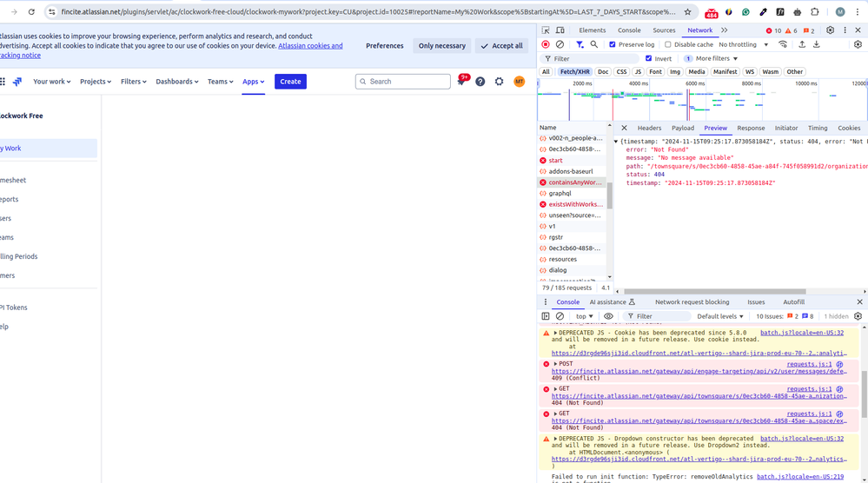Toggle the network filter funnel icon
Screen dimensions: 868x483
pos(579,44)
